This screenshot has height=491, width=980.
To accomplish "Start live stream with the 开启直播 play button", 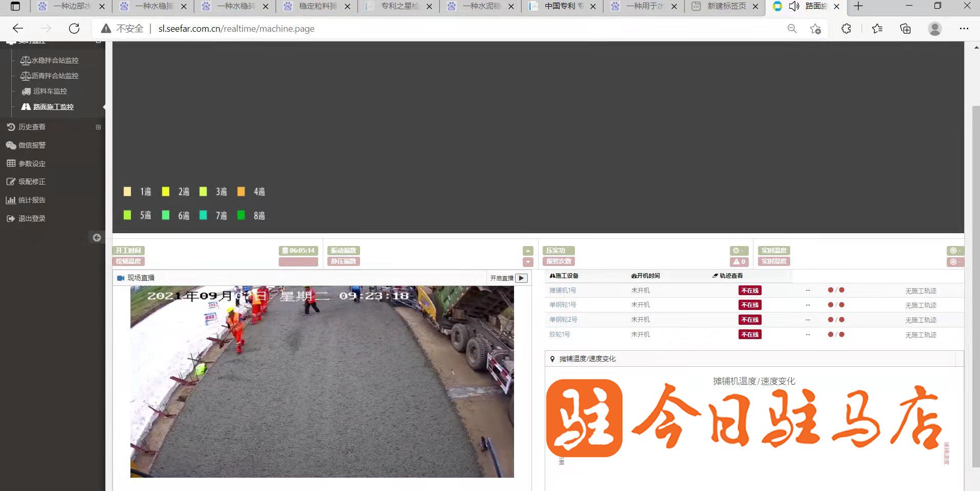I will (521, 278).
